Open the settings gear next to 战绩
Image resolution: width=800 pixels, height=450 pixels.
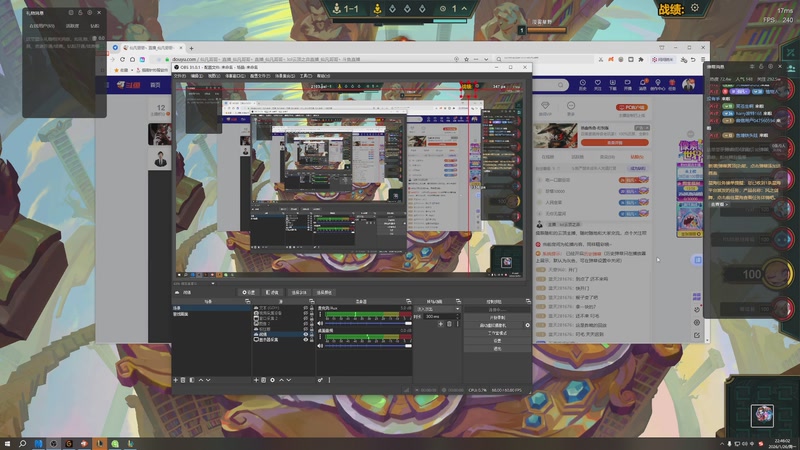(694, 8)
